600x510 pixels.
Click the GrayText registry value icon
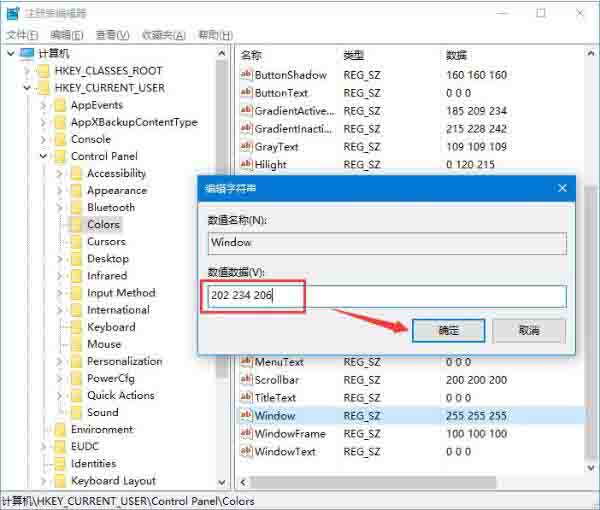tap(246, 147)
